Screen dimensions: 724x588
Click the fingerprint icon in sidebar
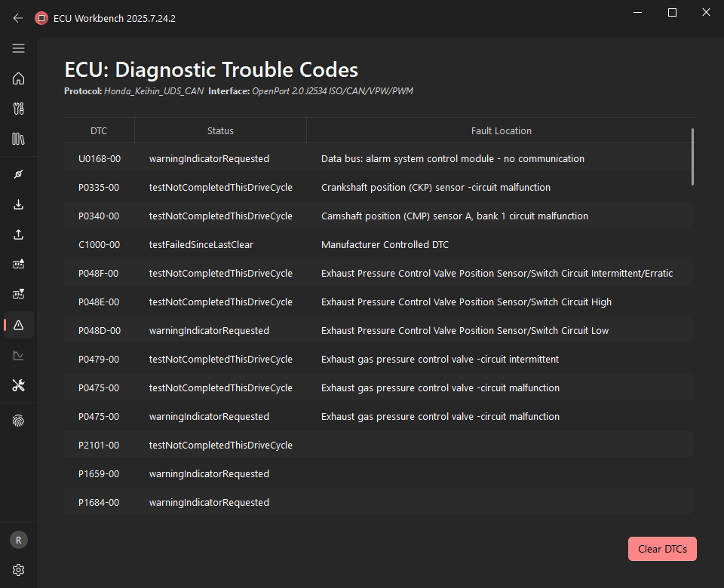(x=19, y=421)
